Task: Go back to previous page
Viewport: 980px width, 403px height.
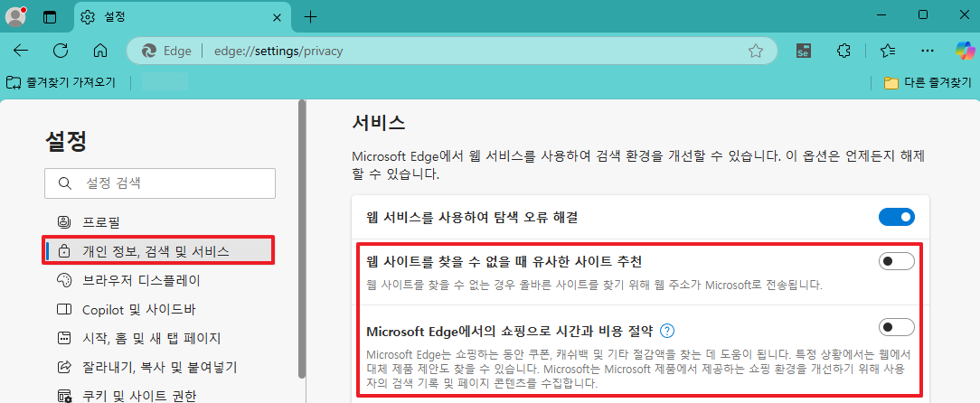Action: coord(22,51)
